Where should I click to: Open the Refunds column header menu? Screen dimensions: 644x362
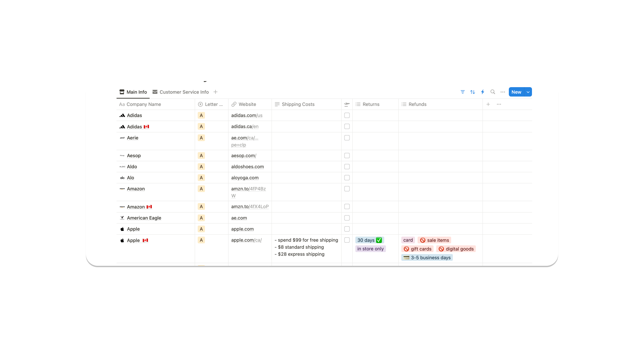pos(440,104)
